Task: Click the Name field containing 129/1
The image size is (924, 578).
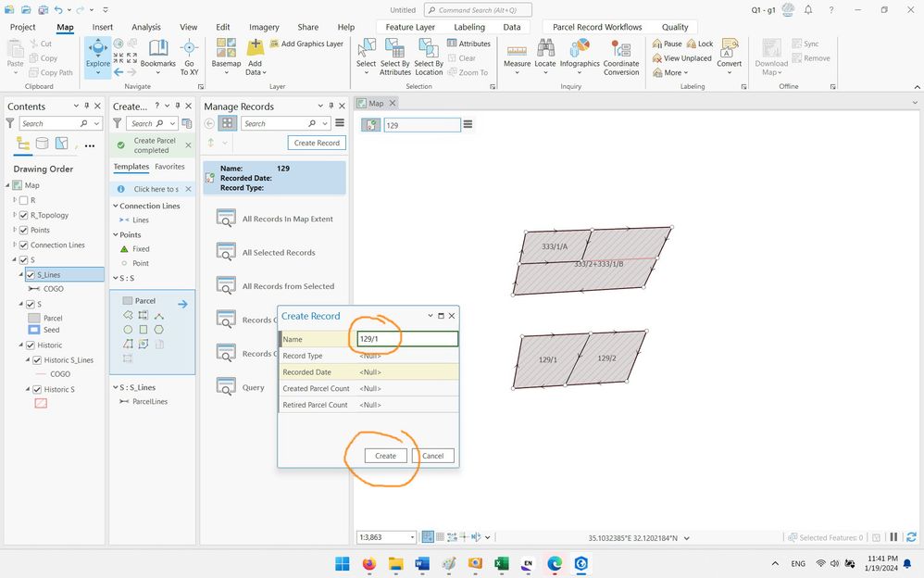Action: [407, 339]
